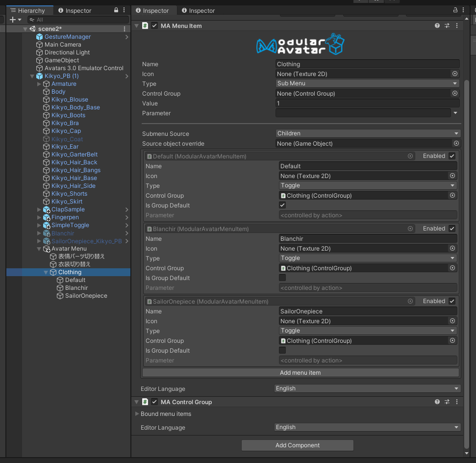Pick object for Source object override
The height and width of the screenshot is (463, 476).
pyautogui.click(x=456, y=143)
